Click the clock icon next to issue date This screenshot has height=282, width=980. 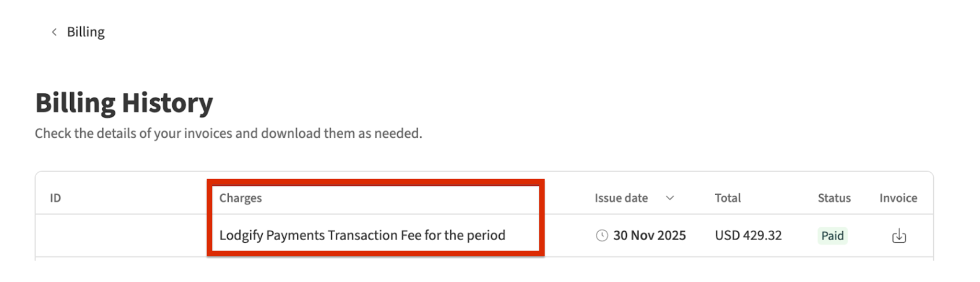tap(602, 236)
